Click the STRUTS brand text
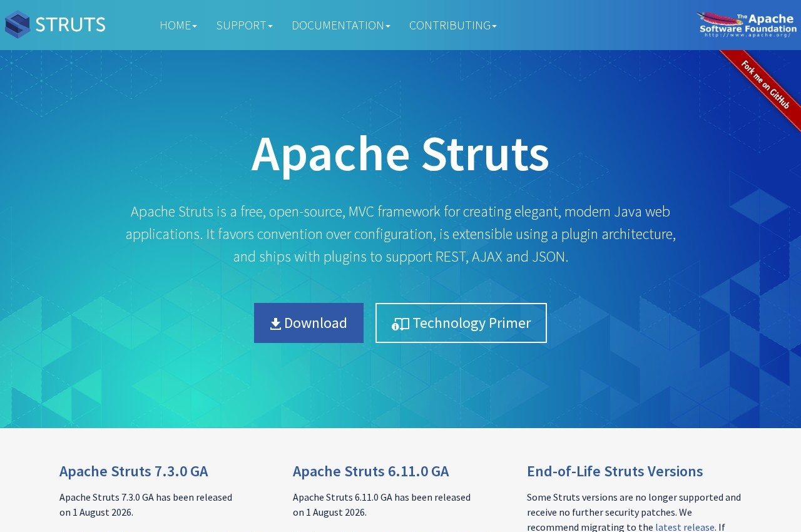Viewport: 801px width, 532px height. coord(70,24)
